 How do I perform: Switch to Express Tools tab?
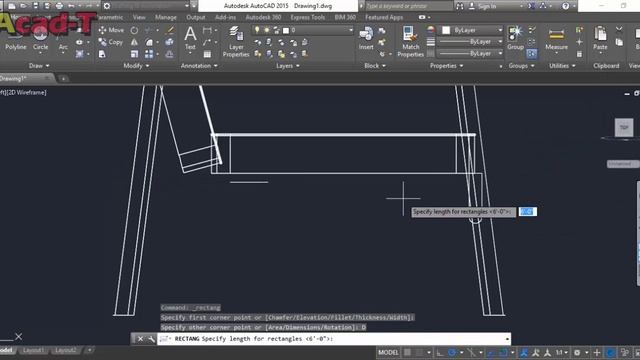coord(307,18)
